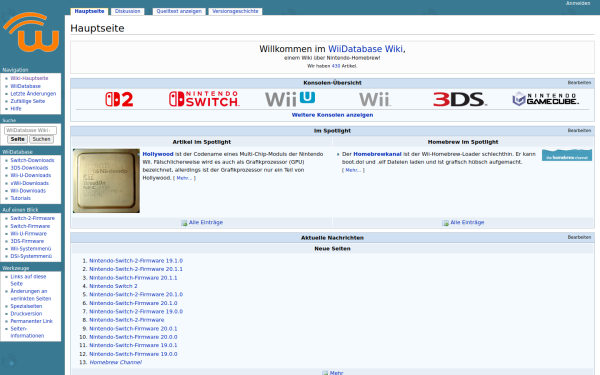Open Wiki-Hauptseite in the navigation sidebar

(x=29, y=78)
